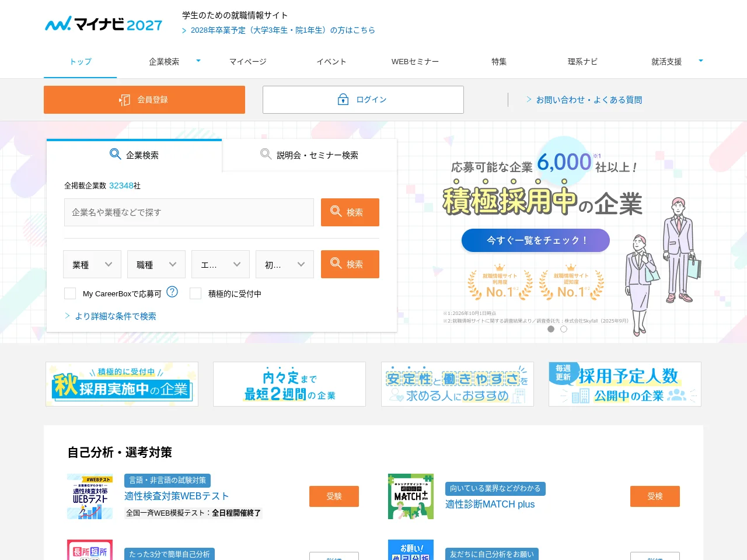Click the ログイン button
The width and height of the screenshot is (747, 560).
[363, 100]
